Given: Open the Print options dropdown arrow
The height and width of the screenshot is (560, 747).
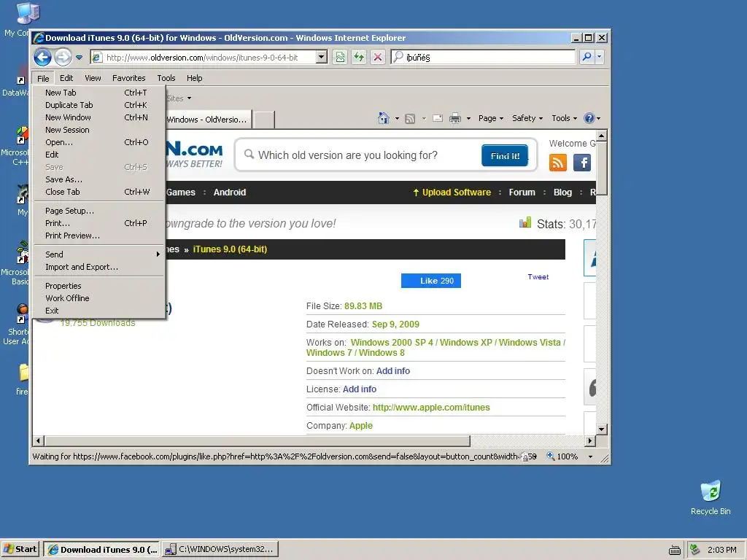Looking at the screenshot, I should [x=468, y=118].
